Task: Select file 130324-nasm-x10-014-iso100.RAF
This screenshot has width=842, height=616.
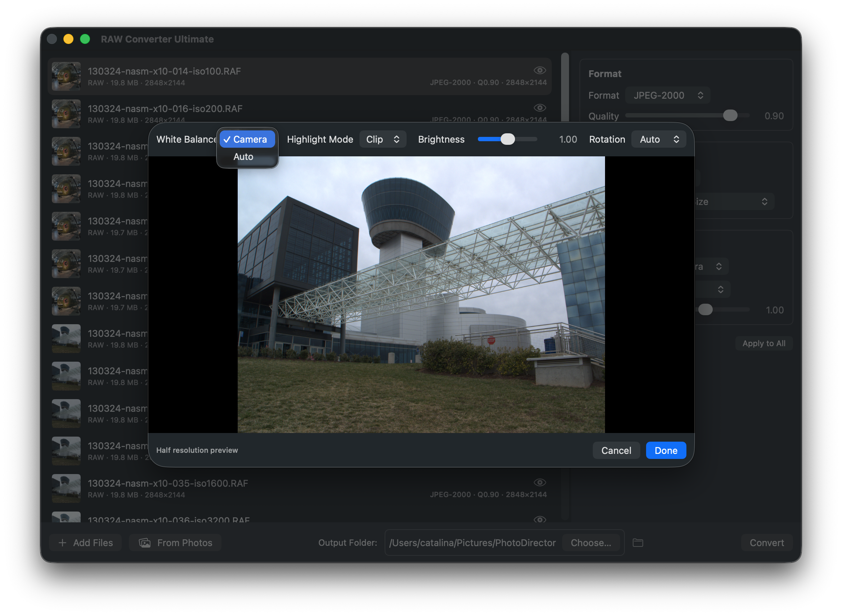Action: tap(299, 76)
